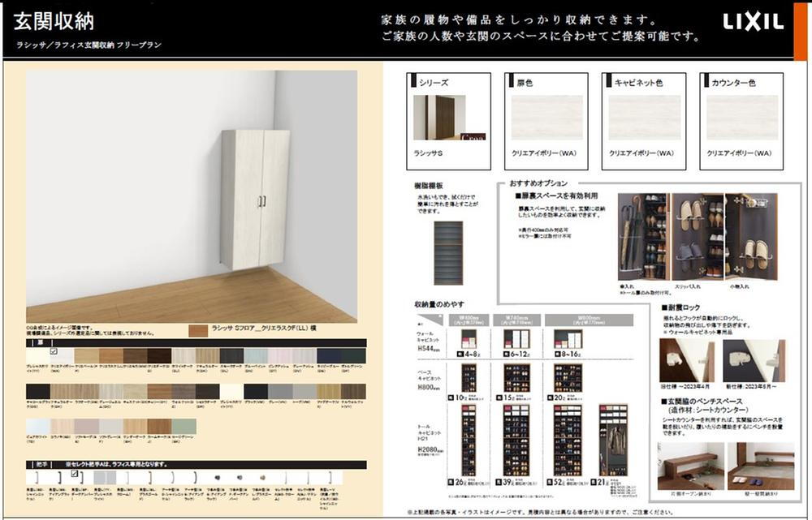Image resolution: width=812 pixels, height=520 pixels.
Task: Click the おすすめオプション heading
Action: tap(538, 183)
